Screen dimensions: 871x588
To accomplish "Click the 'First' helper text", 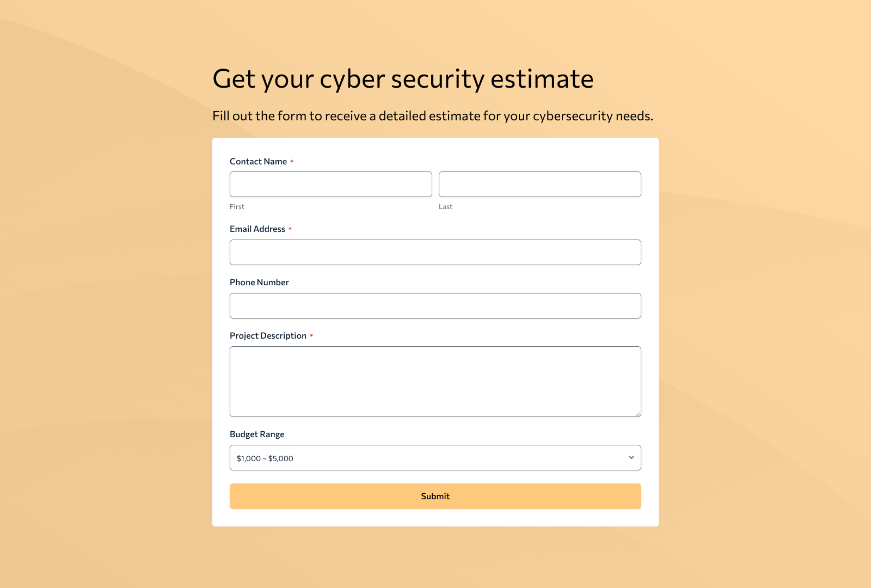I will [x=237, y=206].
